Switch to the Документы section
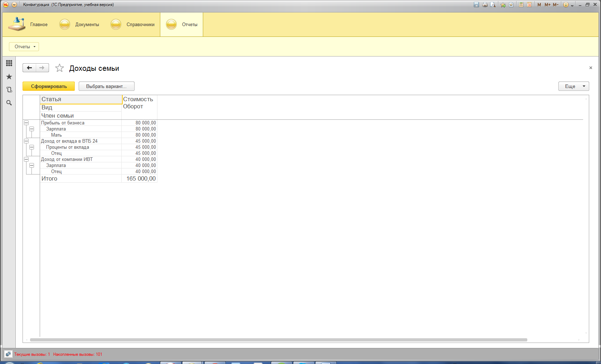601x364 pixels. [x=79, y=25]
